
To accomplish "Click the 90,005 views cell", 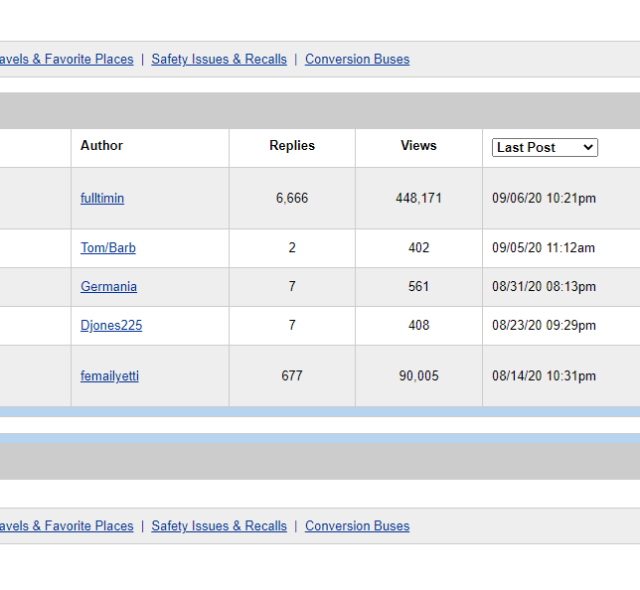I will click(418, 376).
